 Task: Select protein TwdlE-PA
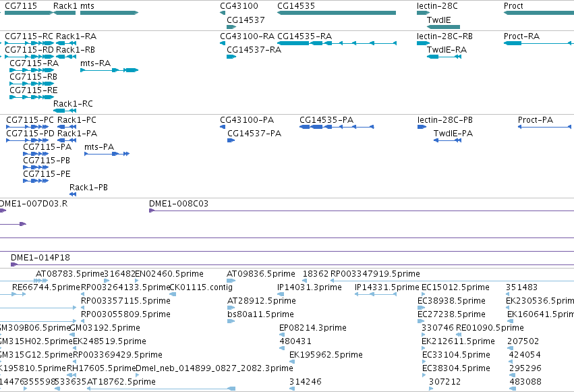(447, 140)
